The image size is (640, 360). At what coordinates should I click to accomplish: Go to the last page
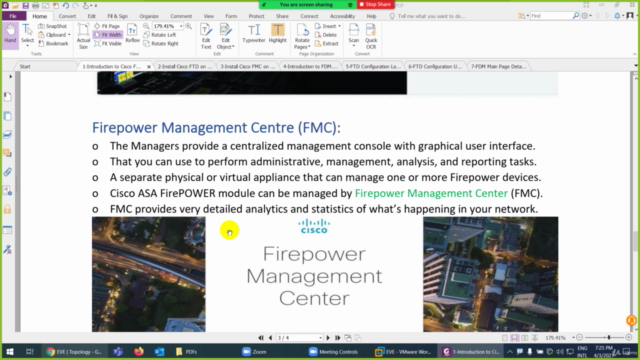coord(338,338)
